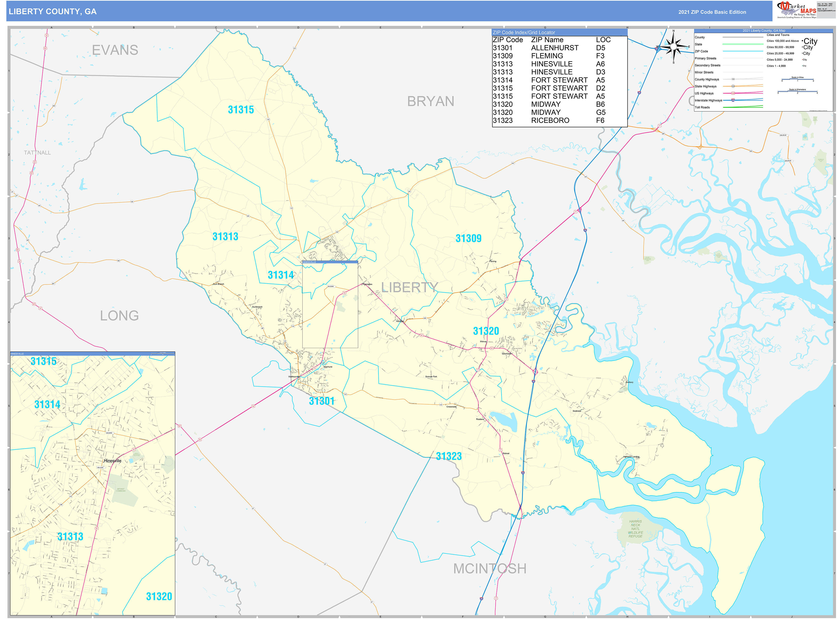Select the Interstate Highways shield symbol in legend

[x=733, y=100]
